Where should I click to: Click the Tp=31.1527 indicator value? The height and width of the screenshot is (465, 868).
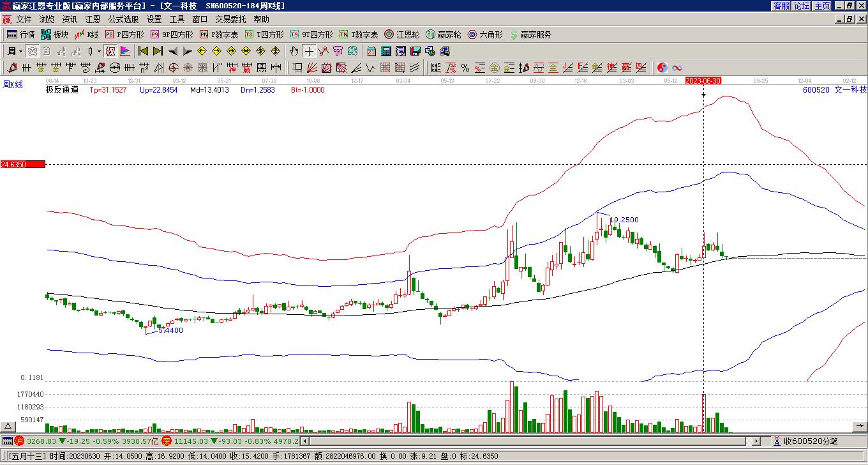[108, 90]
